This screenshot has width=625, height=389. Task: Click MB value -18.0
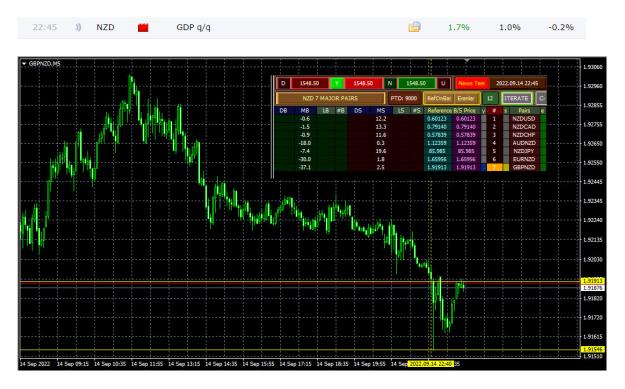click(305, 143)
